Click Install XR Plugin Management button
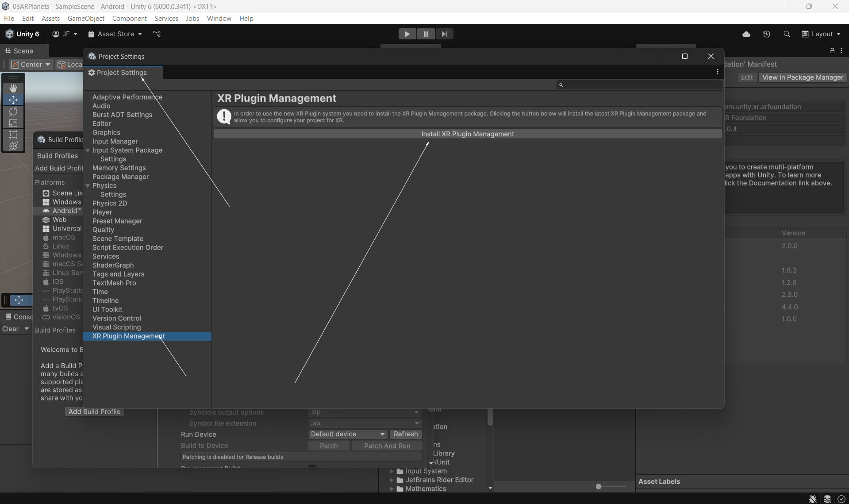The width and height of the screenshot is (849, 504). click(x=468, y=134)
